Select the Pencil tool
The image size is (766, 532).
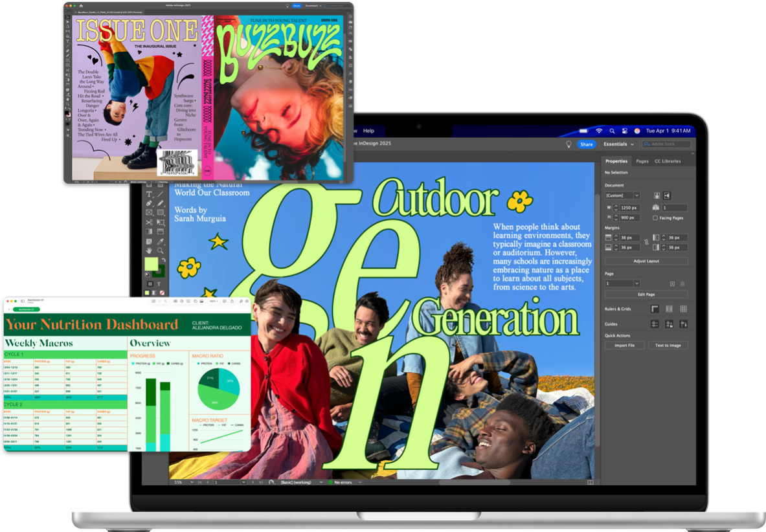tap(160, 203)
